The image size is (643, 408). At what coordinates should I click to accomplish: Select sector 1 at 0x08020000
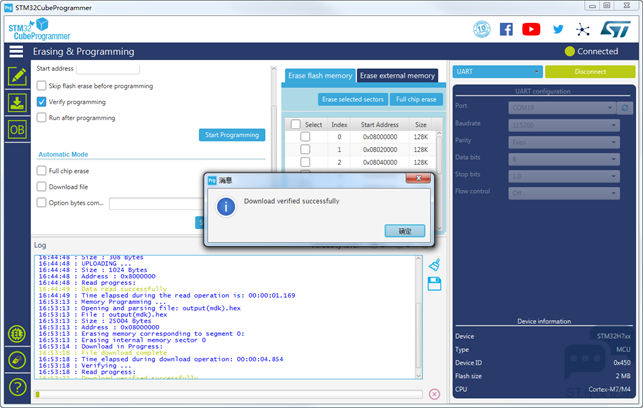pos(305,149)
